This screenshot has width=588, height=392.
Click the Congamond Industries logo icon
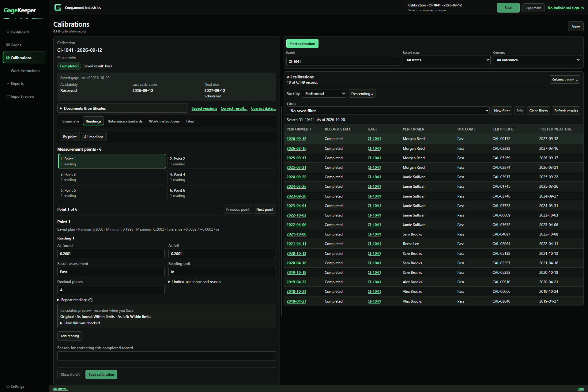(58, 8)
